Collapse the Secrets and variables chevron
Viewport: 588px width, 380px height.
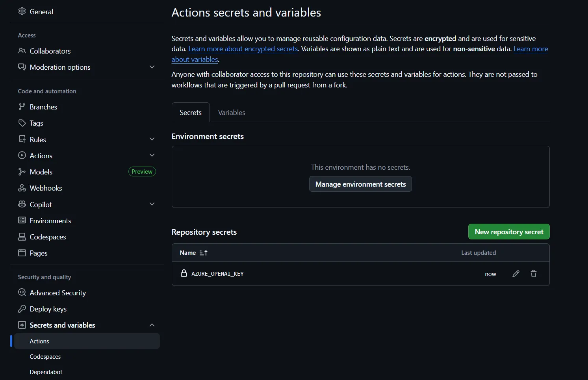point(152,325)
